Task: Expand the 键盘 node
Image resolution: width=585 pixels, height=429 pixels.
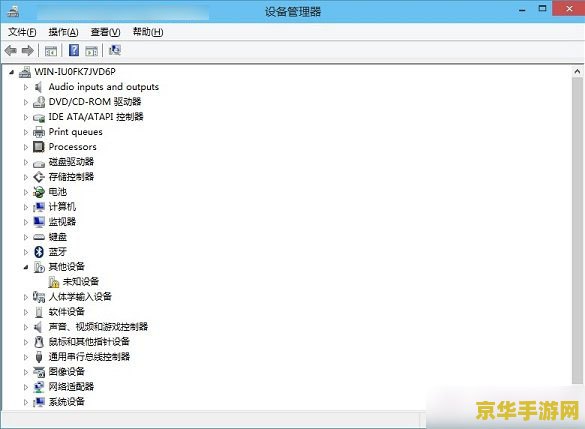Action: [26, 237]
